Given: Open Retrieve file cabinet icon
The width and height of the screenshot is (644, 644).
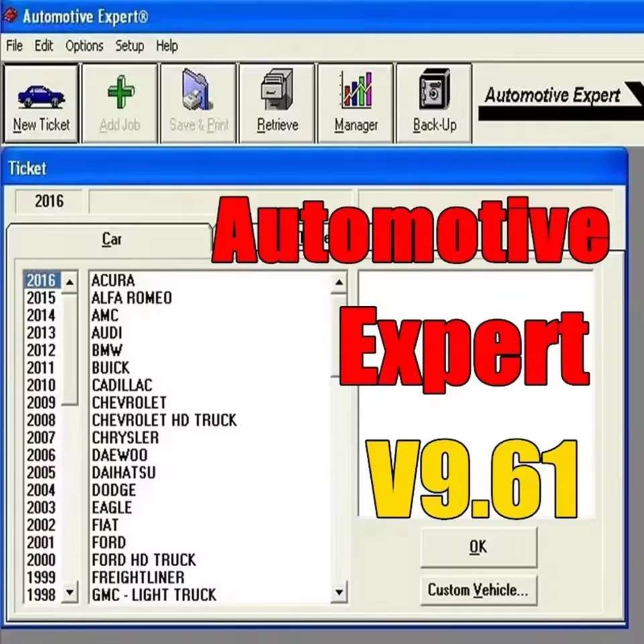Looking at the screenshot, I should [x=277, y=89].
